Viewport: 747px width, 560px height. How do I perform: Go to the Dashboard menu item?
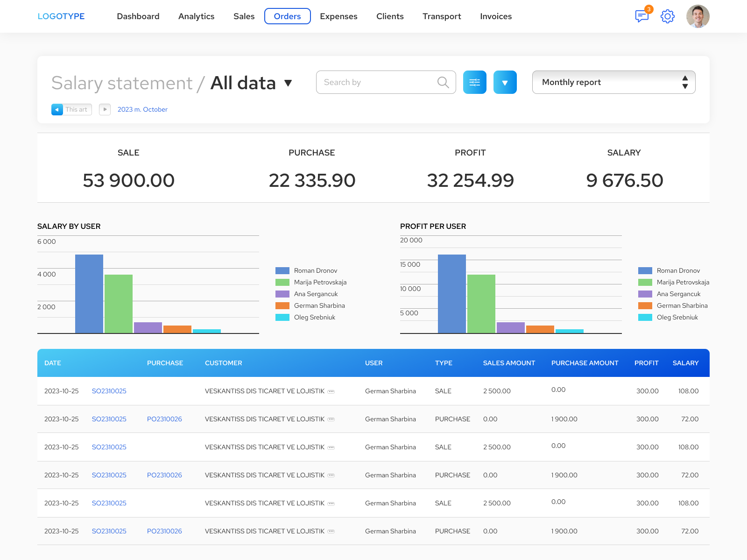tap(138, 16)
